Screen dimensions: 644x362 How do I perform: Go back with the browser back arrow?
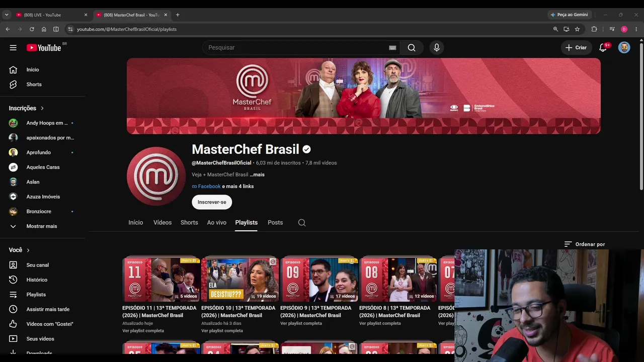pyautogui.click(x=8, y=29)
